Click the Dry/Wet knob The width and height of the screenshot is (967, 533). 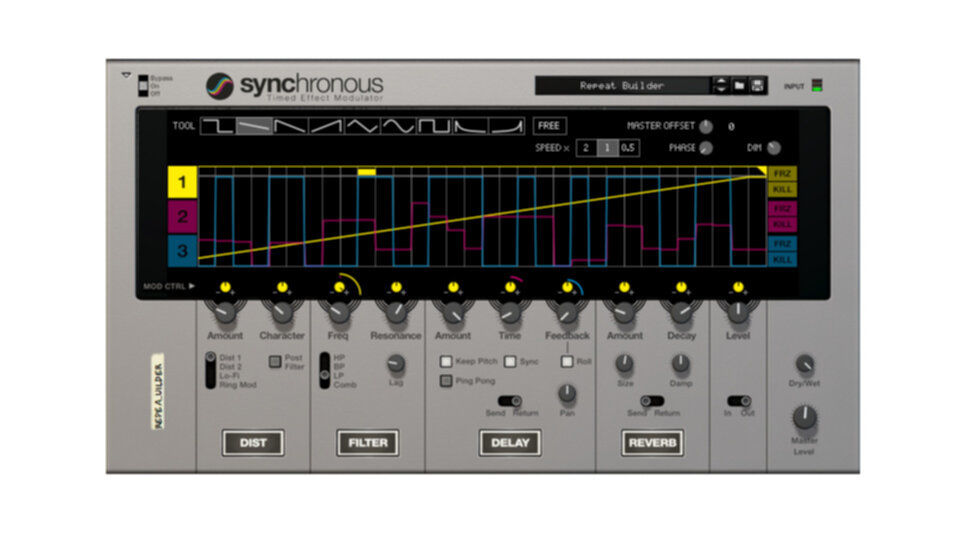804,364
